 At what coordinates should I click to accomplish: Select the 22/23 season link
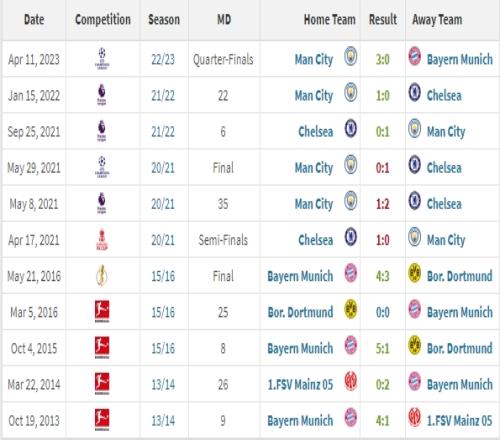163,60
